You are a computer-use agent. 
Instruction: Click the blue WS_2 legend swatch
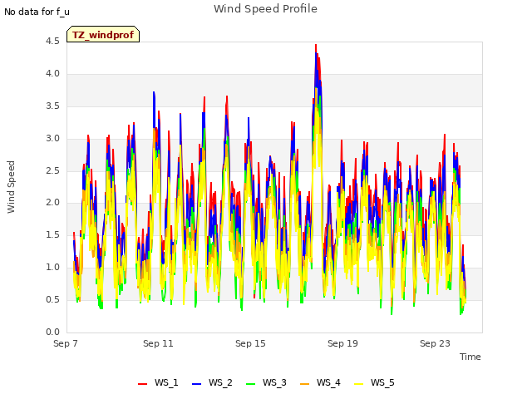point(196,384)
